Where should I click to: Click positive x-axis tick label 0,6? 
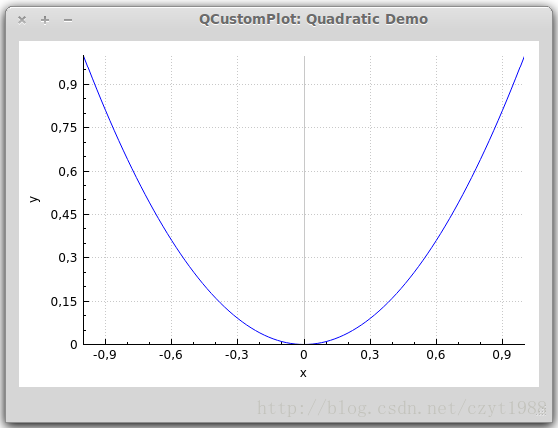tap(436, 355)
